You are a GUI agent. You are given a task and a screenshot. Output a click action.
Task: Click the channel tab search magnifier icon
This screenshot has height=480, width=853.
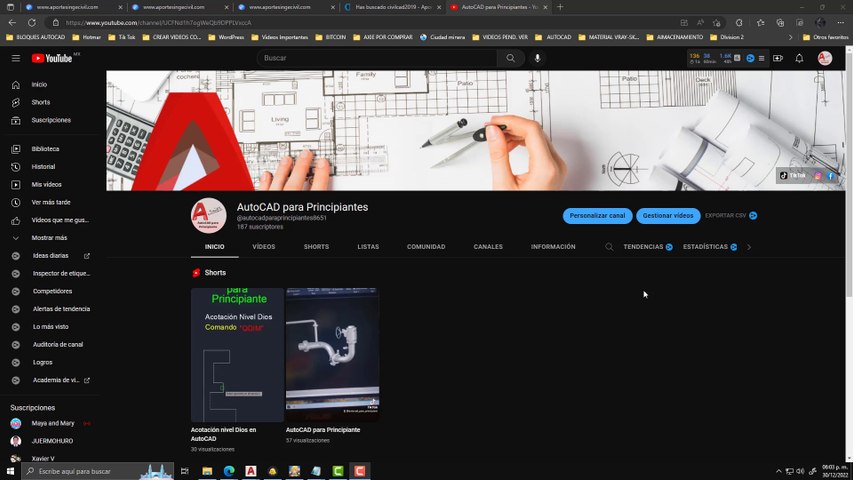click(x=608, y=247)
